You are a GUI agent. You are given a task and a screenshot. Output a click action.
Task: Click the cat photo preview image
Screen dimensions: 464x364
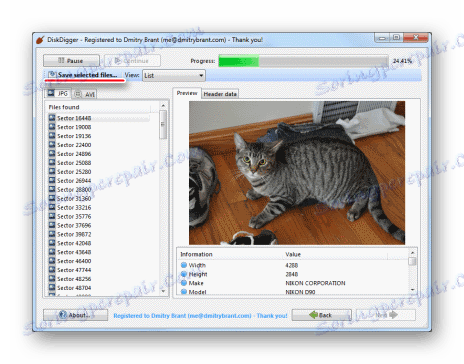pyautogui.click(x=297, y=173)
